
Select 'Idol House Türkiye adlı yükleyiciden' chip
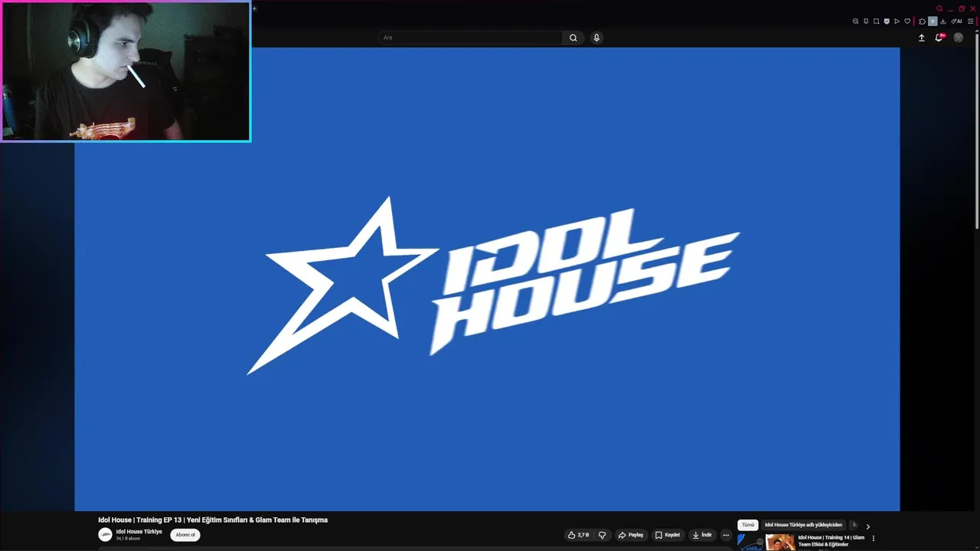click(803, 525)
